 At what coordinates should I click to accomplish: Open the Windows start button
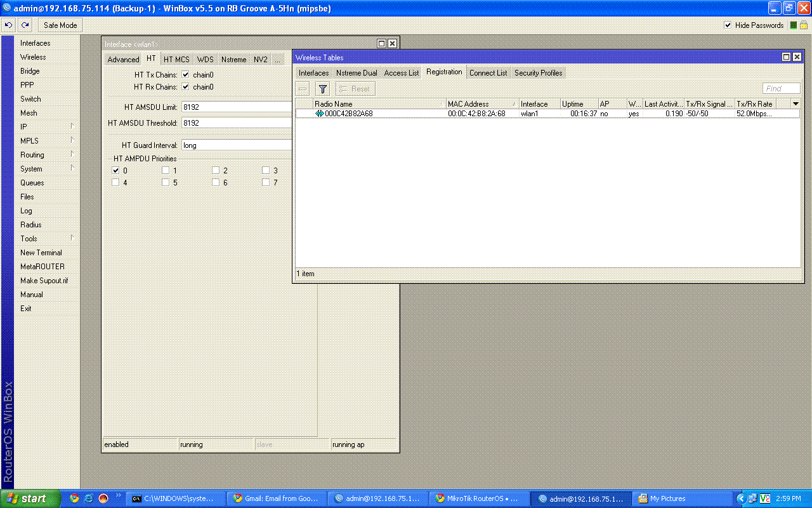click(x=30, y=498)
